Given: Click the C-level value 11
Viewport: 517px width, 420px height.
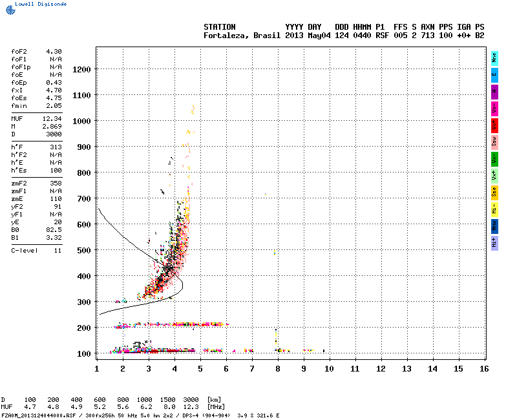Looking at the screenshot, I should 58,251.
